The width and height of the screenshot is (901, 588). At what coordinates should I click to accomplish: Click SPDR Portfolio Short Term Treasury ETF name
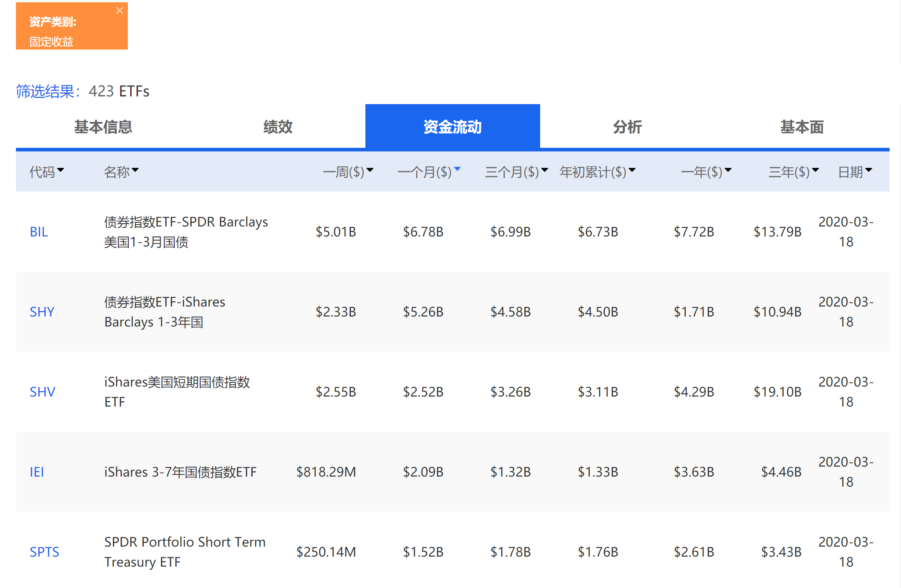coord(185,552)
